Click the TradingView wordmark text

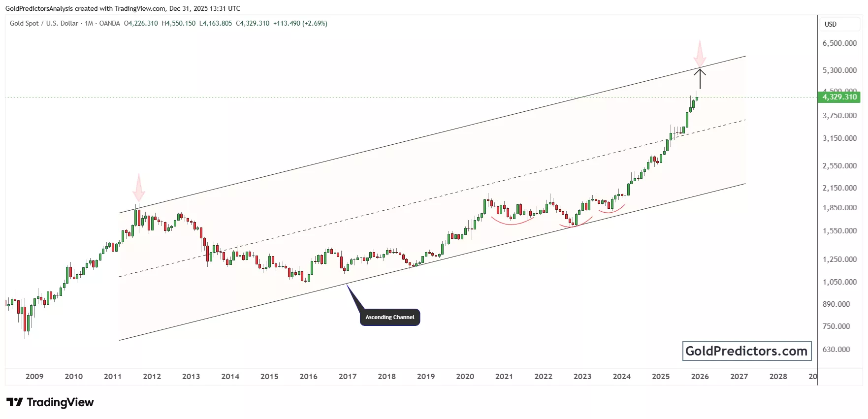pyautogui.click(x=60, y=402)
